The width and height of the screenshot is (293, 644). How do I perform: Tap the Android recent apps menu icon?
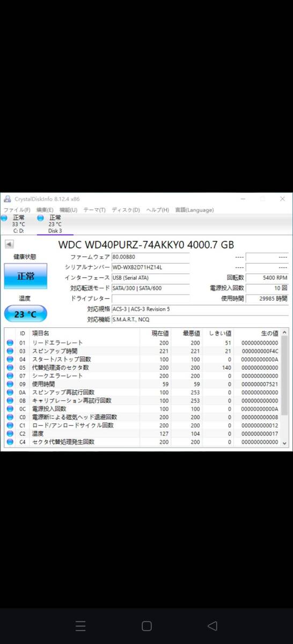coord(80,626)
